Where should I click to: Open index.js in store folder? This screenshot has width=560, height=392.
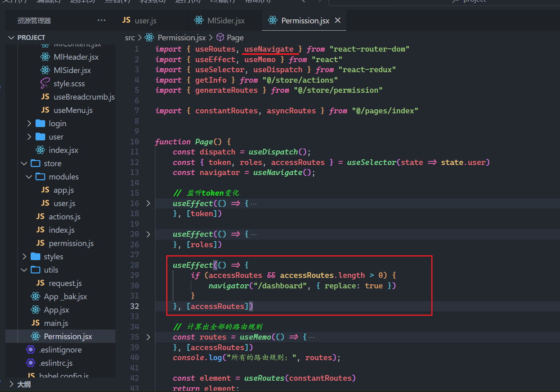point(62,230)
